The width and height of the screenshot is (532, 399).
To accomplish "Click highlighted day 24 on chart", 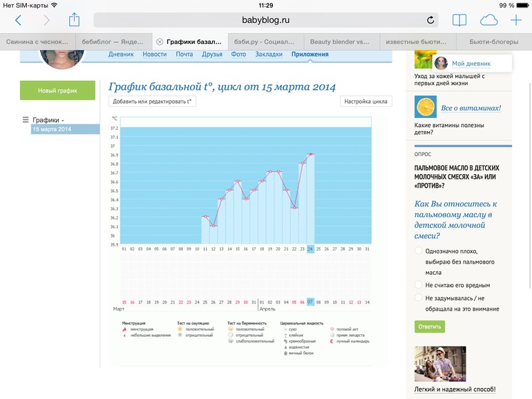I will [x=310, y=249].
